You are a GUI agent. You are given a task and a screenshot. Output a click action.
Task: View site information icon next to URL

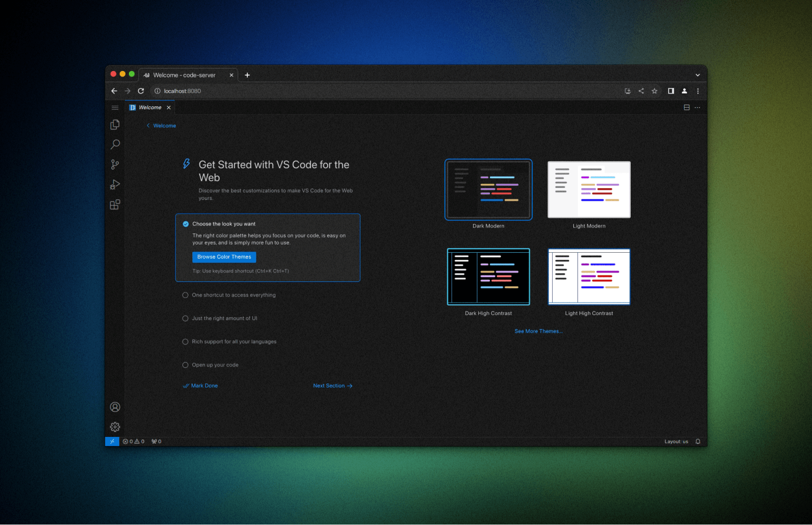click(157, 91)
